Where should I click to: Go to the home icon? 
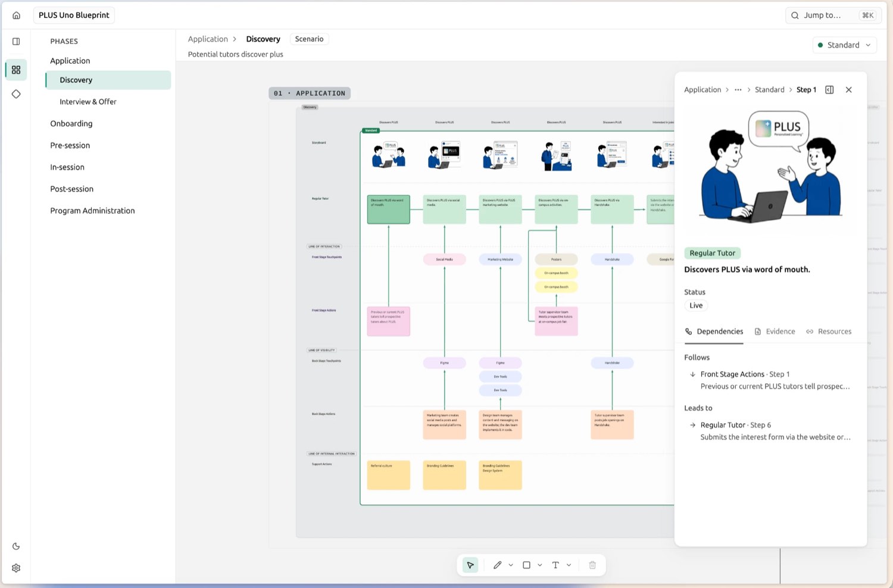(x=16, y=15)
